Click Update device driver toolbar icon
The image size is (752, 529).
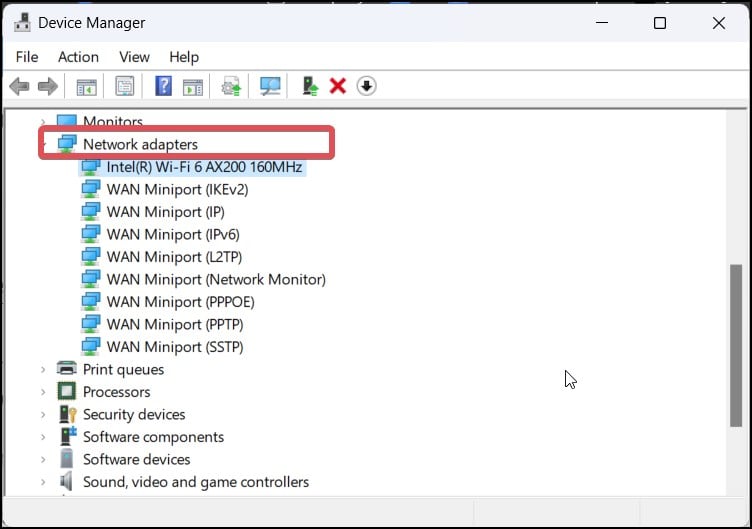pyautogui.click(x=231, y=86)
